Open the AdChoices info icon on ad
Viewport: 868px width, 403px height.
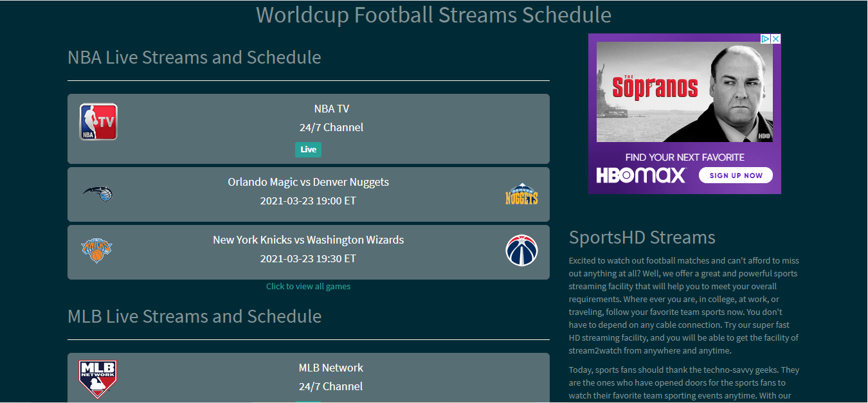[x=766, y=39]
